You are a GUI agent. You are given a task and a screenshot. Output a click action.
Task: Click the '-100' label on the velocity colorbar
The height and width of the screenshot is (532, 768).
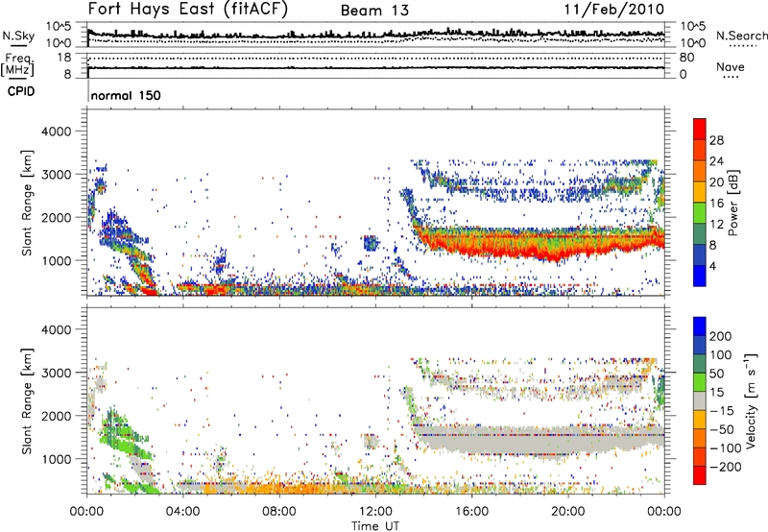coord(726,448)
